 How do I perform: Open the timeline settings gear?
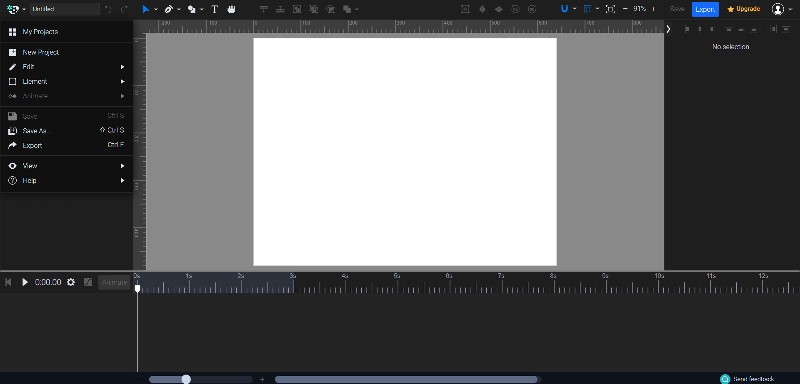(71, 282)
